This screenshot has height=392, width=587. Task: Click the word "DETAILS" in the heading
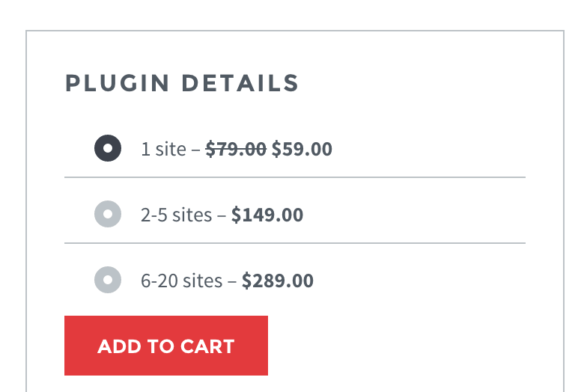pyautogui.click(x=240, y=83)
